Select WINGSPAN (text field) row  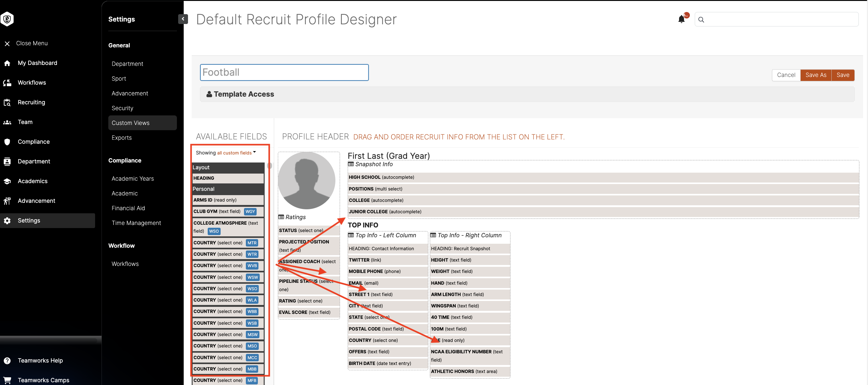pos(470,306)
